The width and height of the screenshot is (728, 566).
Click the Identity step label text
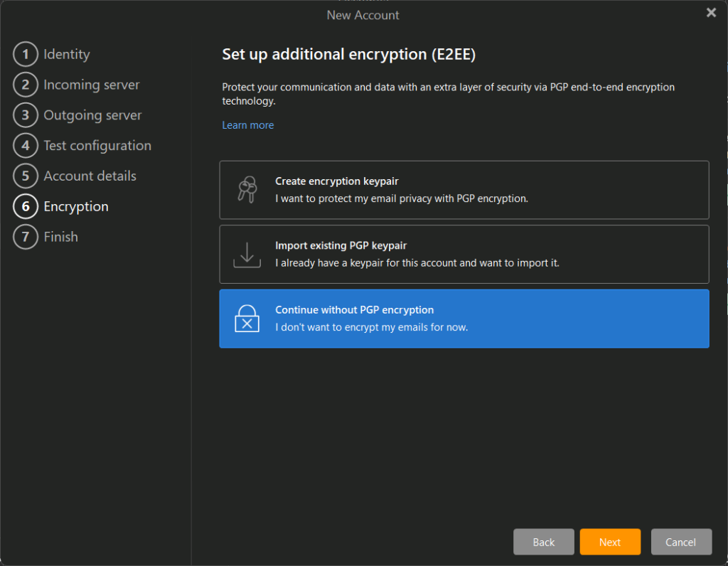coord(66,54)
